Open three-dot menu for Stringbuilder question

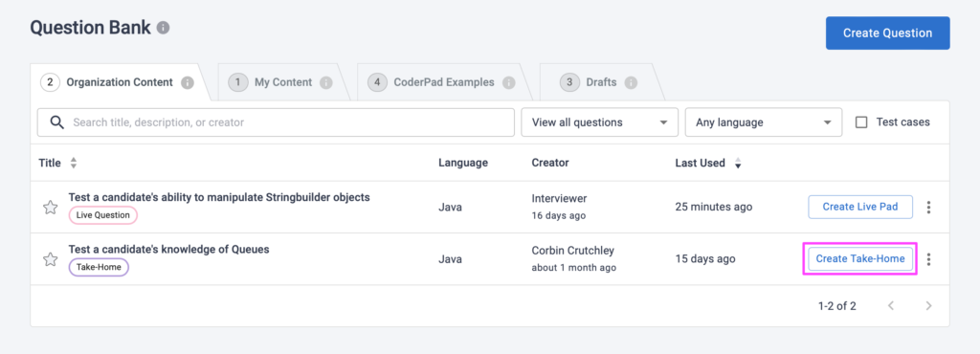928,208
